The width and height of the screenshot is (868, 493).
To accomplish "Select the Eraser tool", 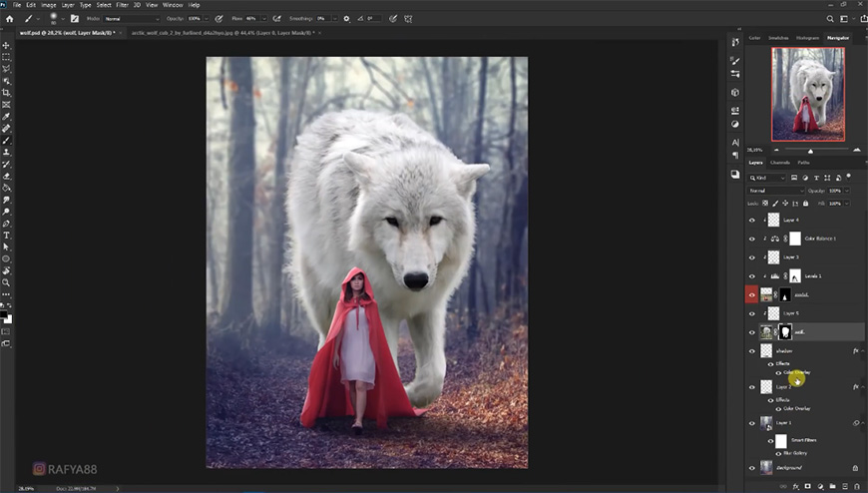I will point(7,177).
